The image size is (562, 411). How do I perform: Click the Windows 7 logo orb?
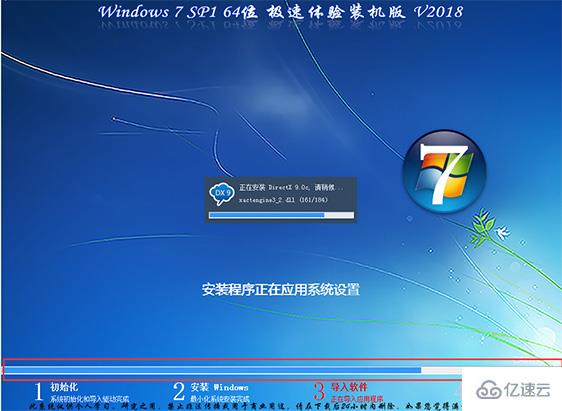tap(444, 172)
